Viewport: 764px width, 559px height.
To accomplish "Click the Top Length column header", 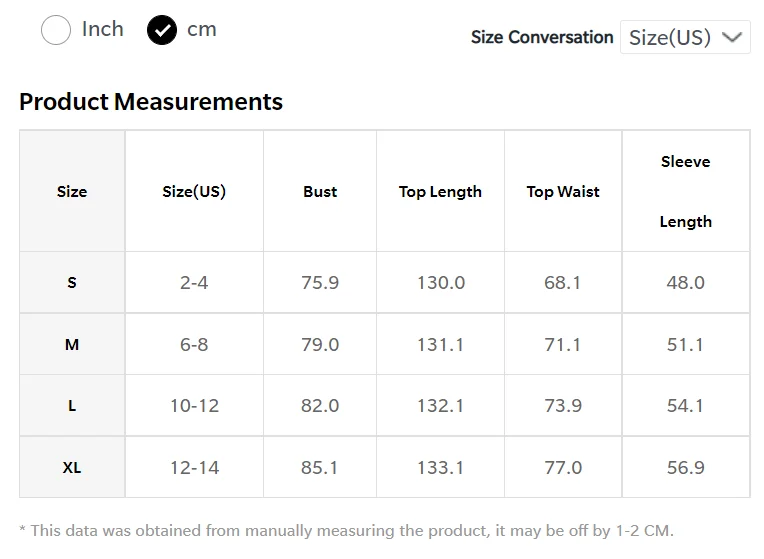I will pos(440,191).
